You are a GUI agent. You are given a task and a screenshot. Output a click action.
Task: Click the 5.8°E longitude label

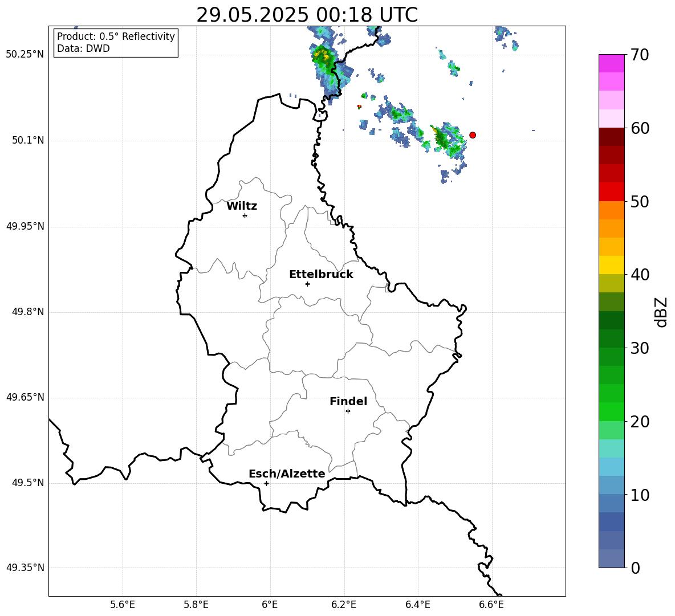196,605
